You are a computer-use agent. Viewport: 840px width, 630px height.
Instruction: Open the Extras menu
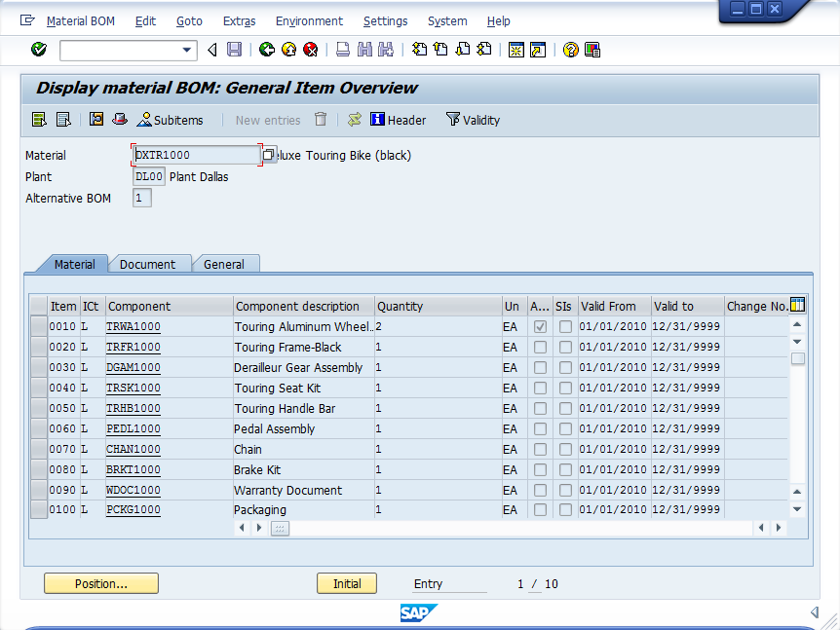click(x=239, y=20)
